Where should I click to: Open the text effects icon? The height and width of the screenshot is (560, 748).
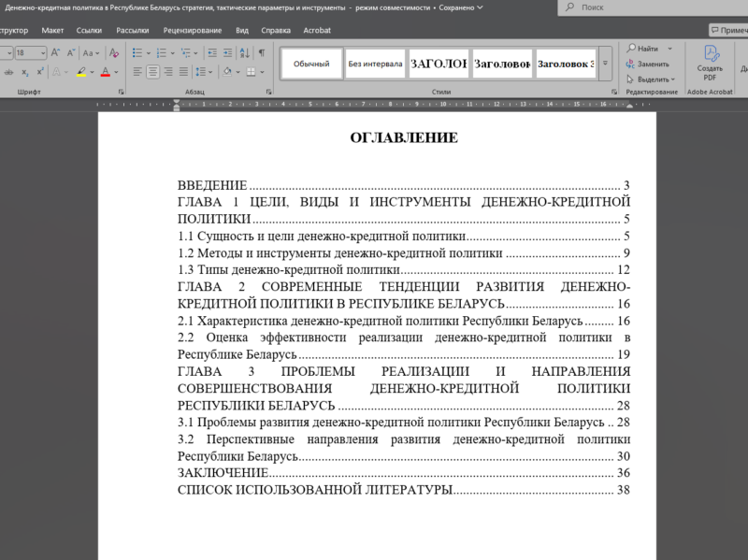coord(57,72)
